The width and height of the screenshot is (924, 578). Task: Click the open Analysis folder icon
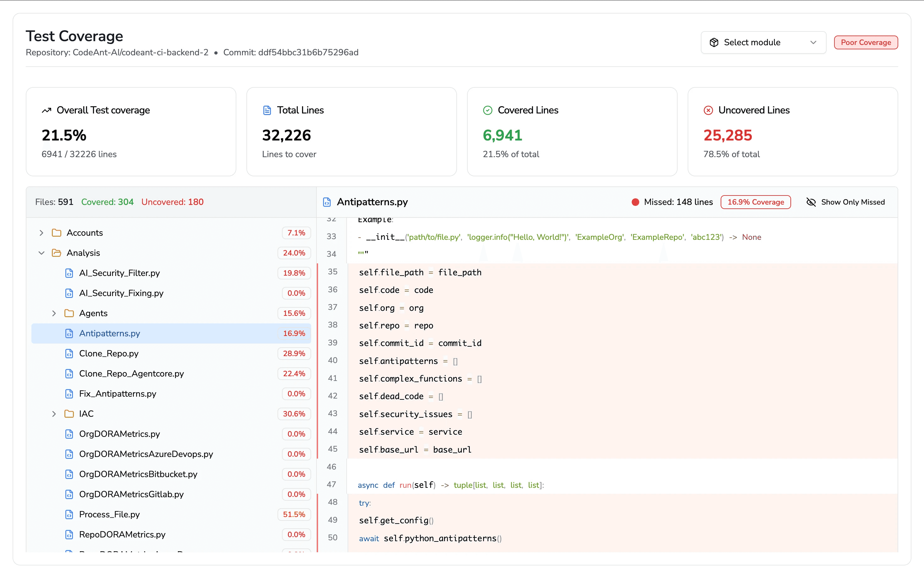pos(57,253)
